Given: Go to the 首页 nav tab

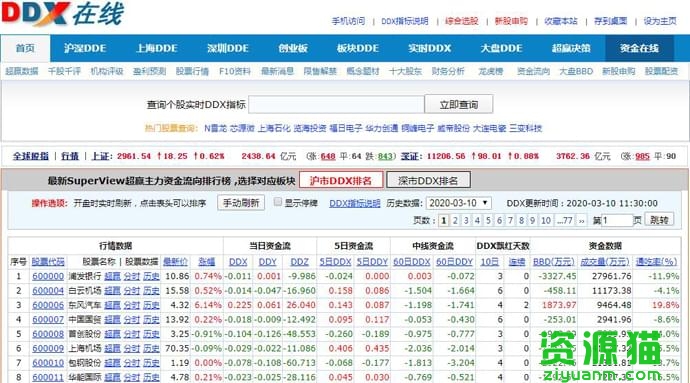Looking at the screenshot, I should coord(25,48).
